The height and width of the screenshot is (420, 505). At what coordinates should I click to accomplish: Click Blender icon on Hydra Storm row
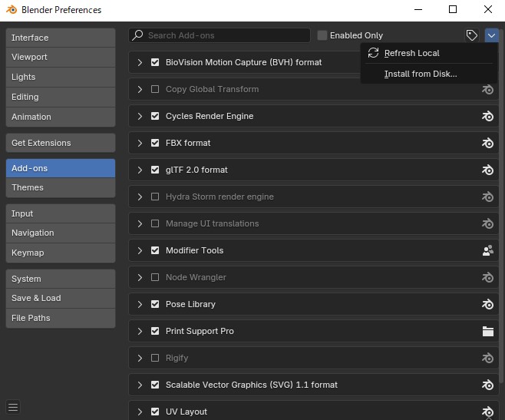(x=487, y=197)
